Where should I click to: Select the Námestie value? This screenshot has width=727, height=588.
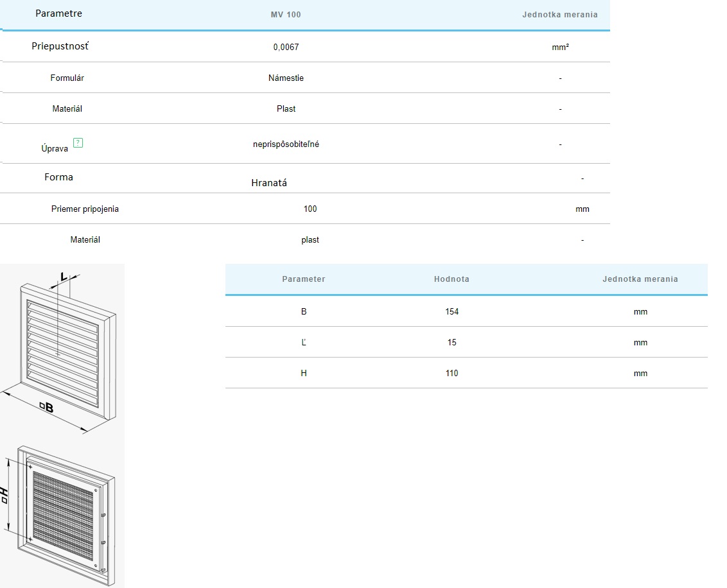(286, 78)
